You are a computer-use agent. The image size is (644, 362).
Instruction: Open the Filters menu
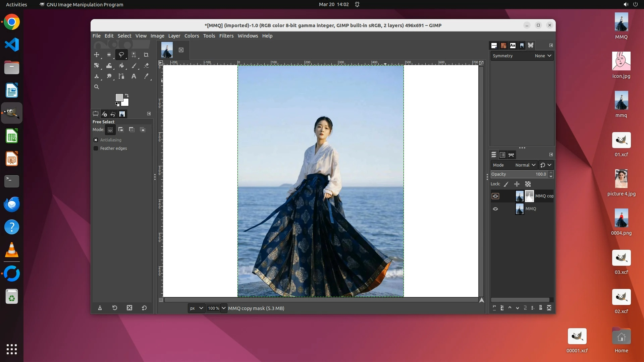click(226, 36)
